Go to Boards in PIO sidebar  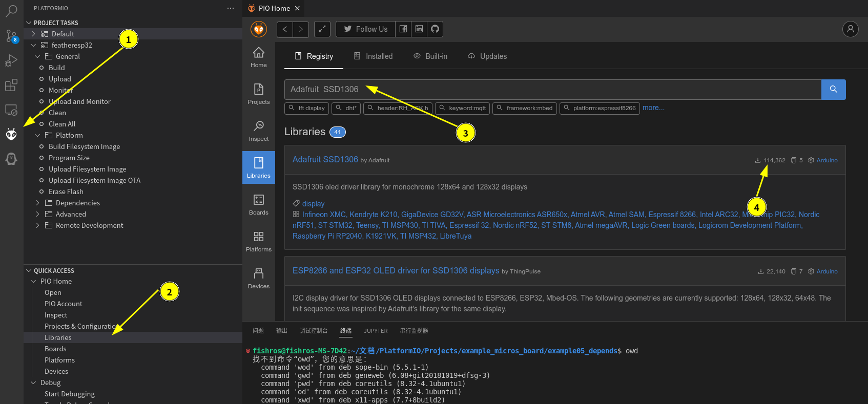click(258, 204)
